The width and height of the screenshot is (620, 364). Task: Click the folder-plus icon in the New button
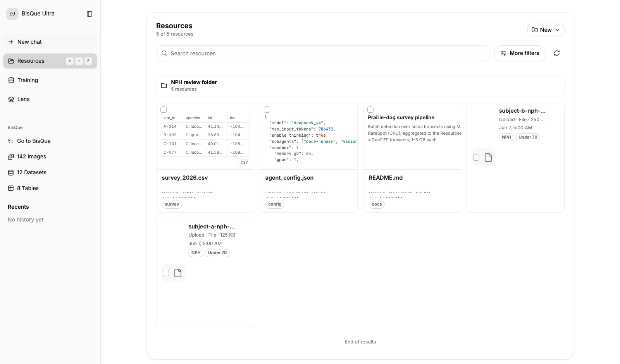tap(535, 30)
